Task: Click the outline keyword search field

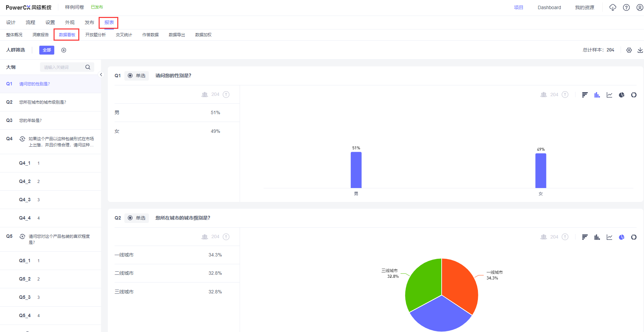Action: point(63,67)
